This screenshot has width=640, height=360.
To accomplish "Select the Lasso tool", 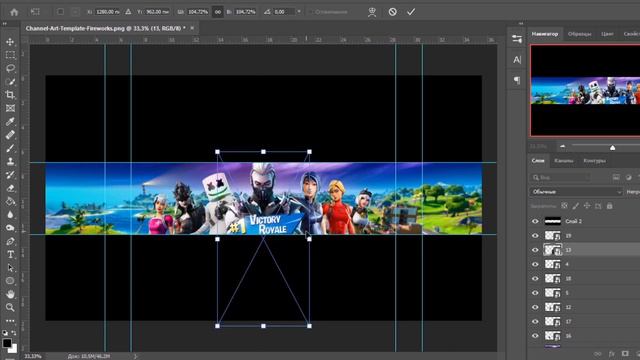I will [x=10, y=68].
